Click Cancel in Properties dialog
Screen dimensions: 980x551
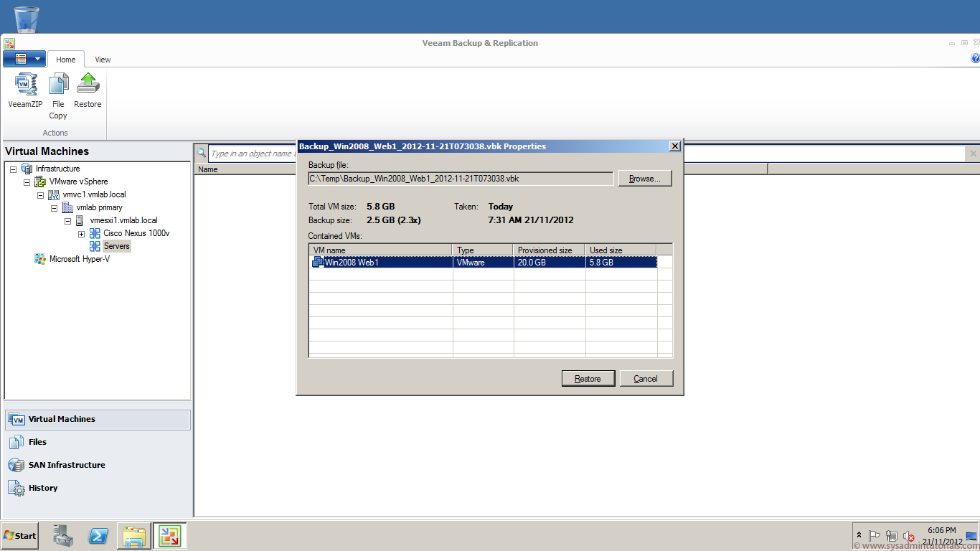tap(646, 378)
